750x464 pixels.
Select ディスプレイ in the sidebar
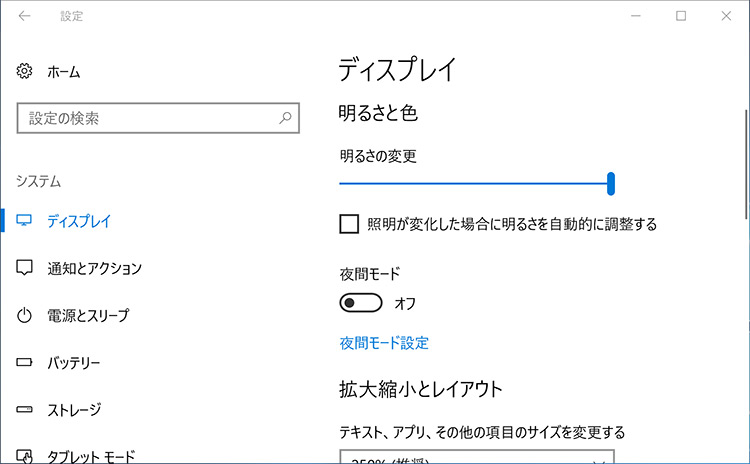coord(79,221)
